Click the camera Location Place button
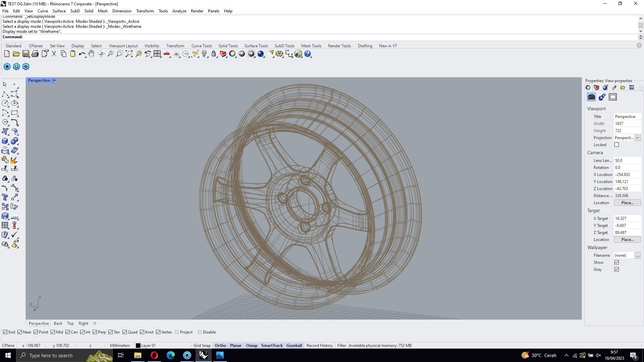The height and width of the screenshot is (362, 644). coord(627,203)
